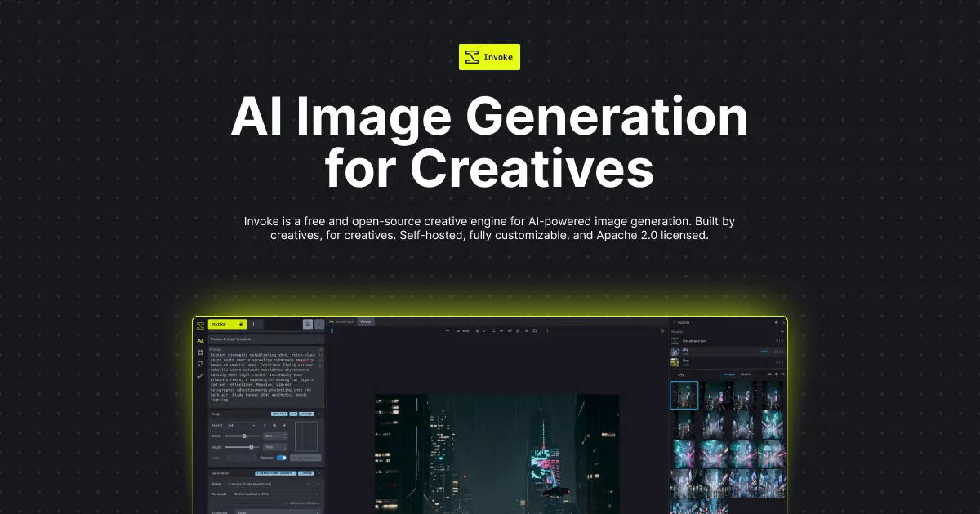Viewport: 980px width, 514px height.
Task: Click the info icon at viewer toolbar right
Action: [662, 330]
